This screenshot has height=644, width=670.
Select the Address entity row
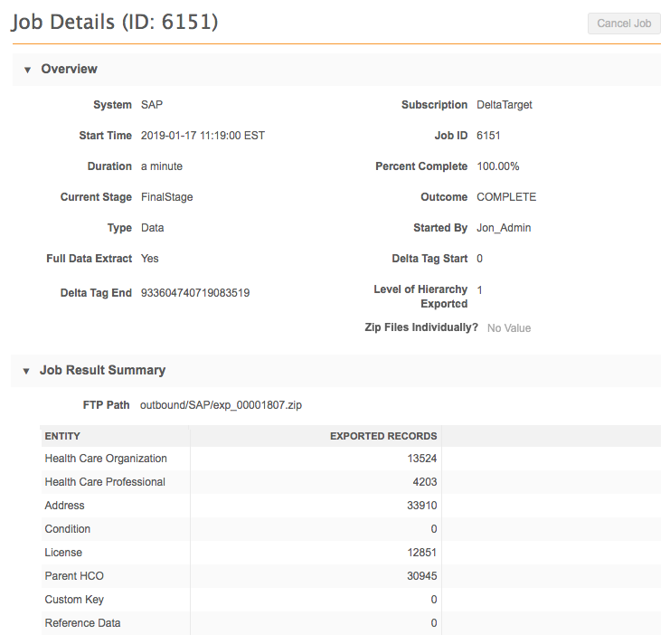[x=65, y=506]
